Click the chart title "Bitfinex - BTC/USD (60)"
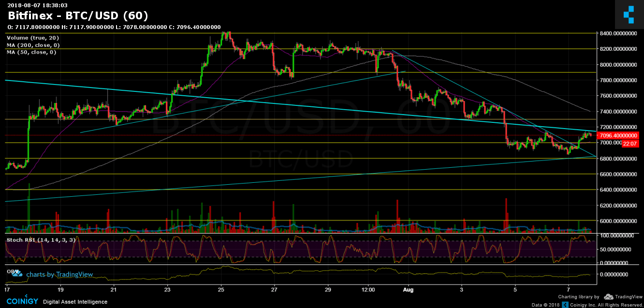The width and height of the screenshot is (644, 308). (78, 16)
